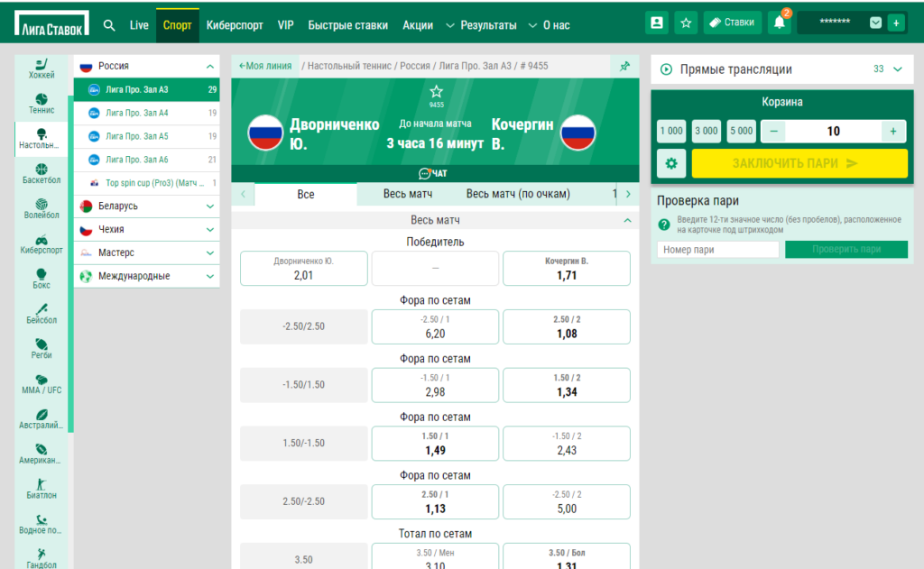Set stake to 1 000 preset
Image resolution: width=924 pixels, height=569 pixels.
pos(671,132)
